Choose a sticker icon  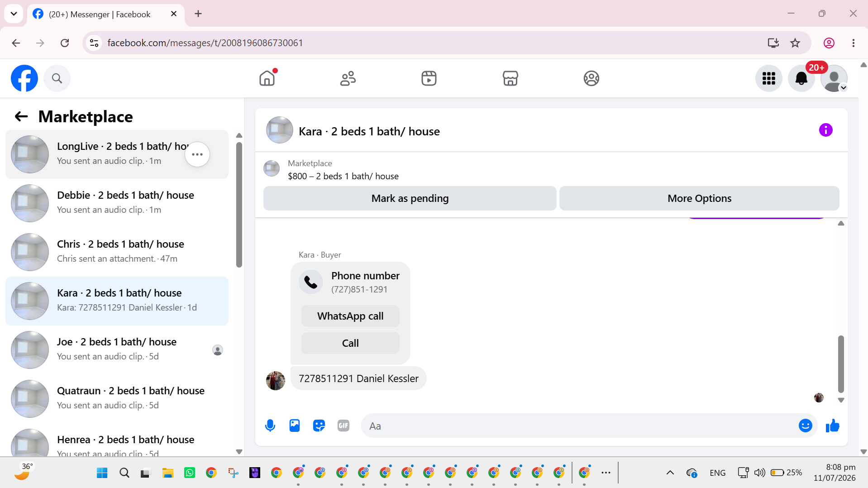319,426
